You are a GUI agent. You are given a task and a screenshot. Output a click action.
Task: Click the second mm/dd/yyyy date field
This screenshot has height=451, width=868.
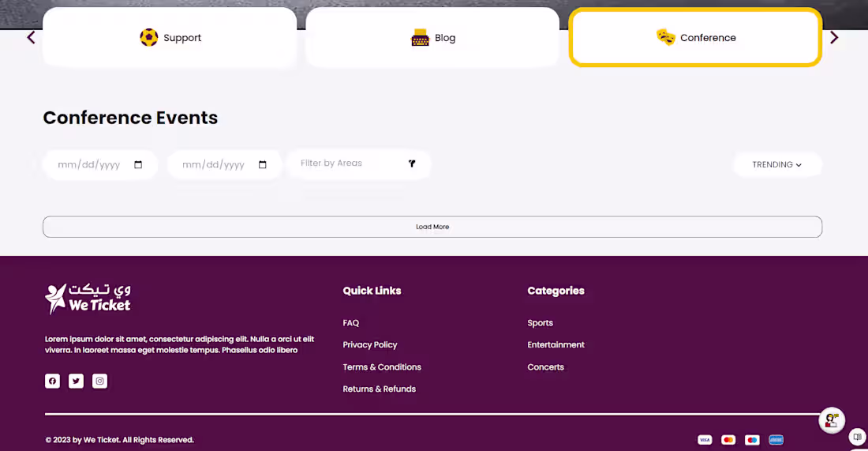[225, 164]
